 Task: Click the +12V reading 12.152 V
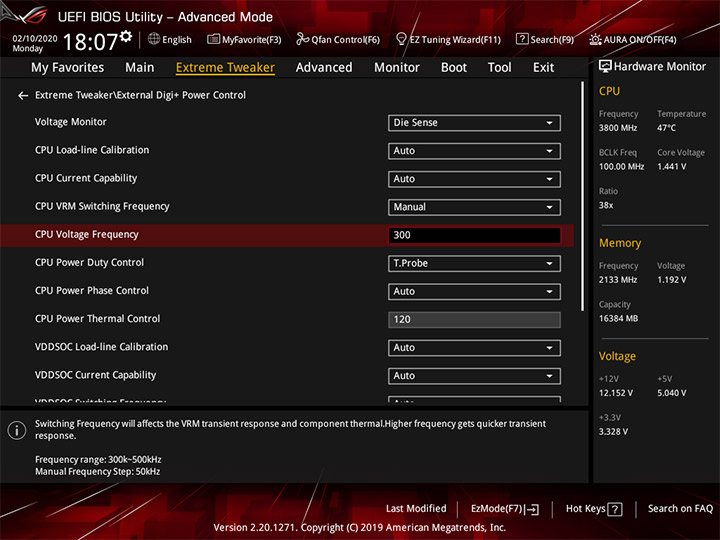point(616,393)
